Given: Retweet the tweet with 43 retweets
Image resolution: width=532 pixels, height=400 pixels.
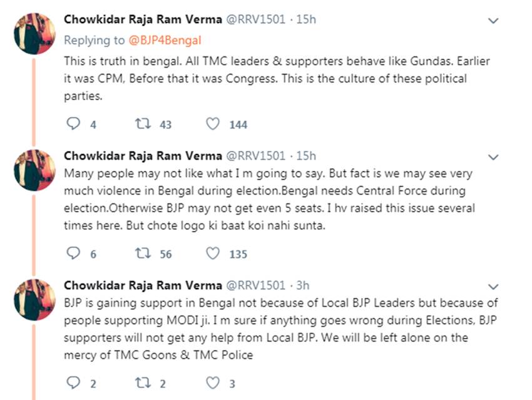Looking at the screenshot, I should click(142, 124).
